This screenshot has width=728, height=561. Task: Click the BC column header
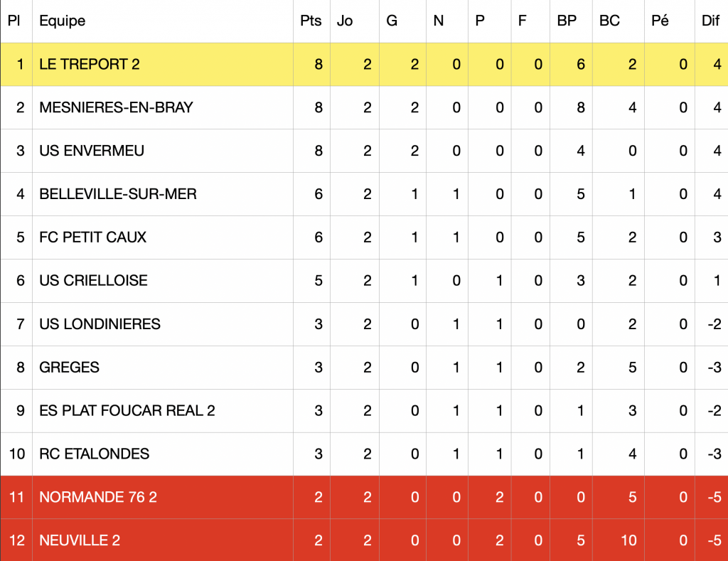(609, 21)
